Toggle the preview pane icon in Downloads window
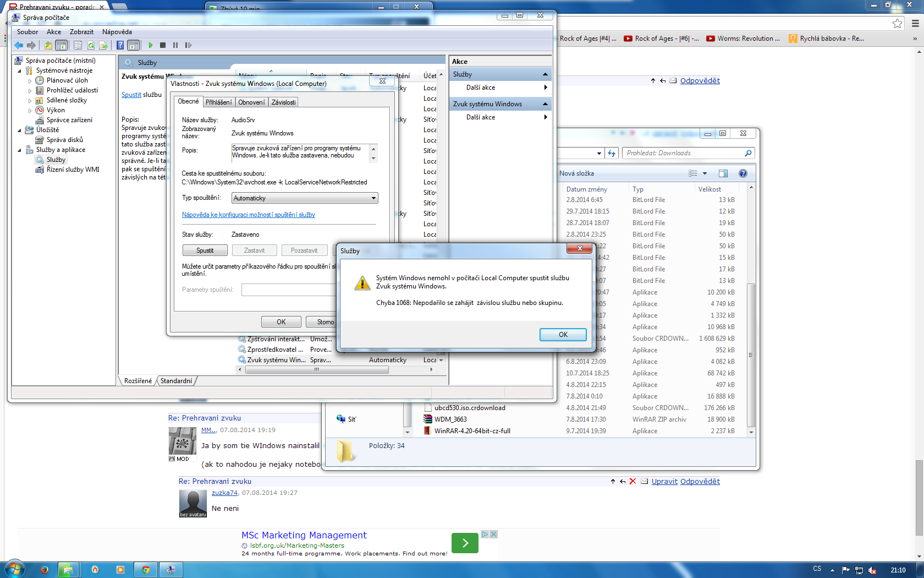The width and height of the screenshot is (924, 578). point(723,173)
